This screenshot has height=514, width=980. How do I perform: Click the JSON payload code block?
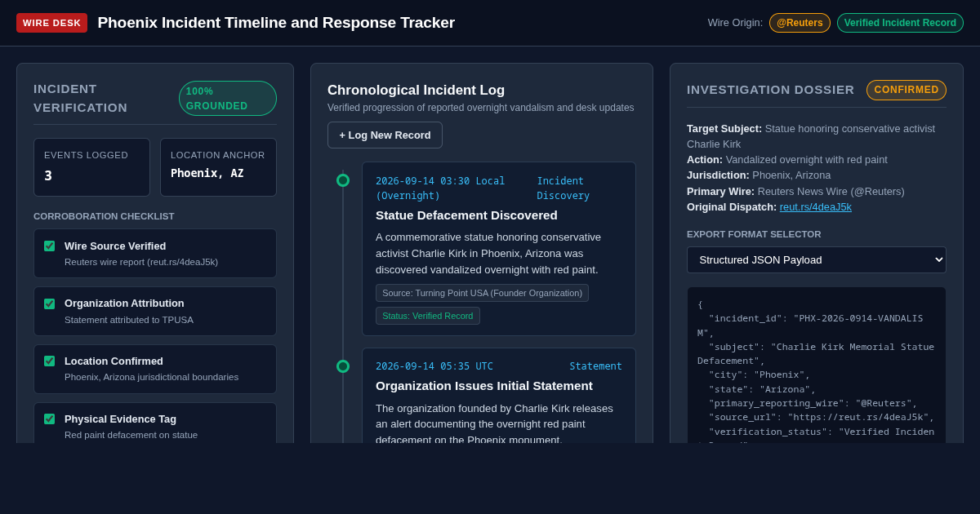(817, 366)
